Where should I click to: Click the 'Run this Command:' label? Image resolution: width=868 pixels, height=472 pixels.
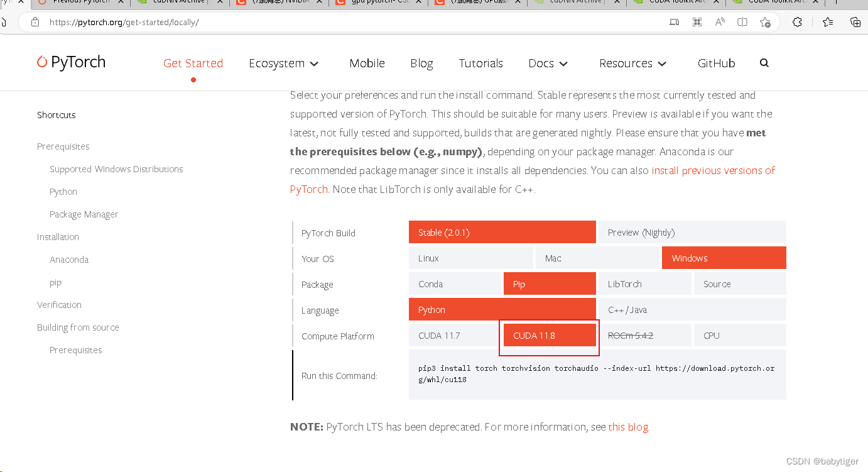point(339,376)
